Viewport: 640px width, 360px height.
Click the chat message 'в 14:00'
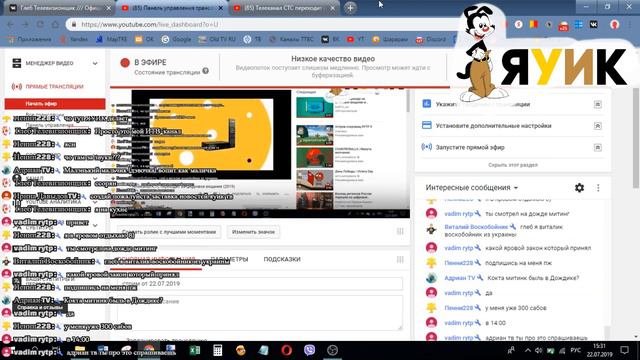click(496, 323)
